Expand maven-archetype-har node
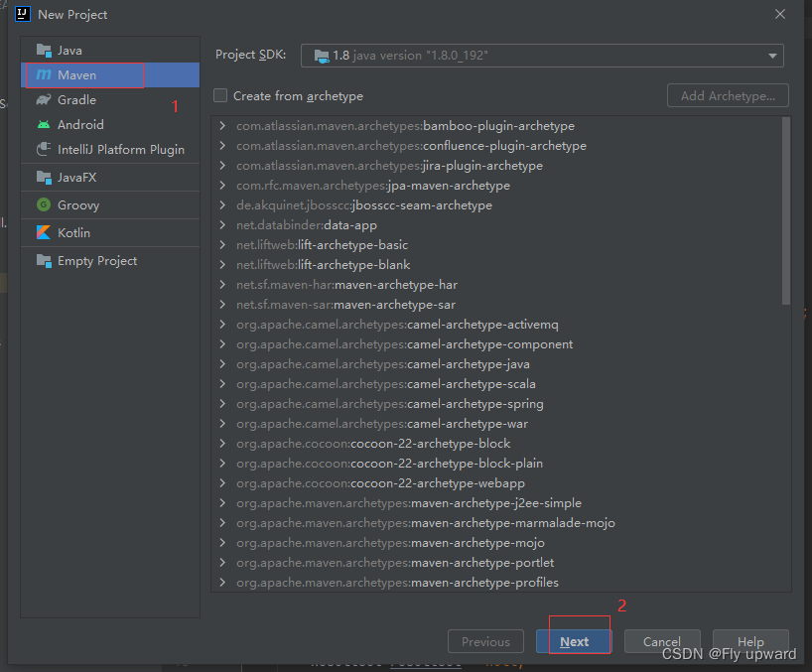This screenshot has height=672, width=812. tap(222, 285)
